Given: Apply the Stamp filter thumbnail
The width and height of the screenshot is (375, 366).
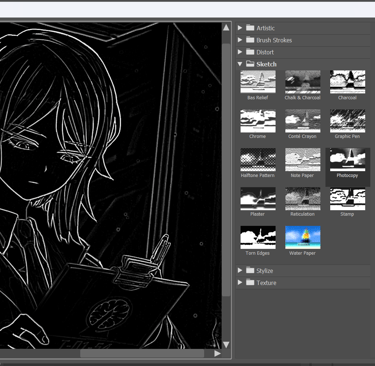Looking at the screenshot, I should tap(347, 199).
